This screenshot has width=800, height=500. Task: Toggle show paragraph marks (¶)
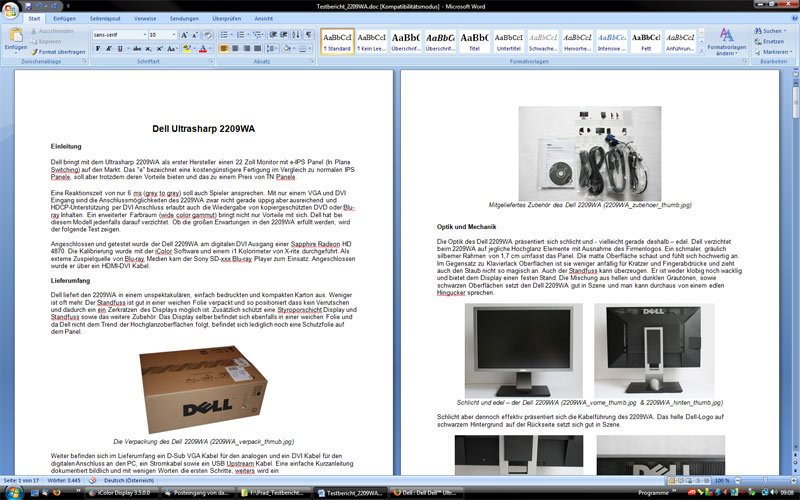point(309,35)
